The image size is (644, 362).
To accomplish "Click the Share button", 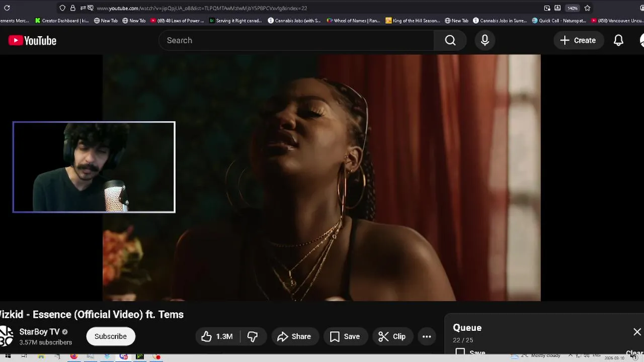I will (294, 336).
